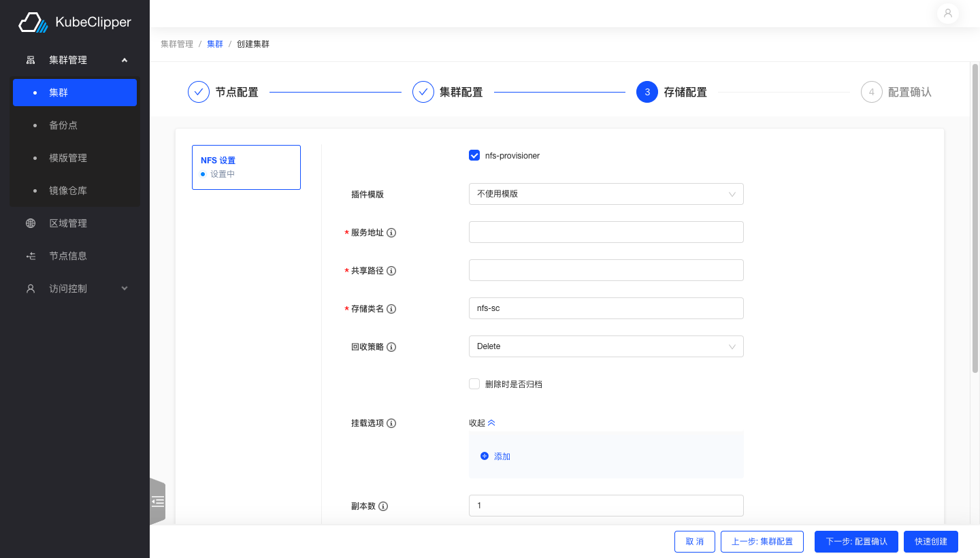The height and width of the screenshot is (558, 980).
Task: Open 模版管理 in the sidebar
Action: pyautogui.click(x=75, y=158)
